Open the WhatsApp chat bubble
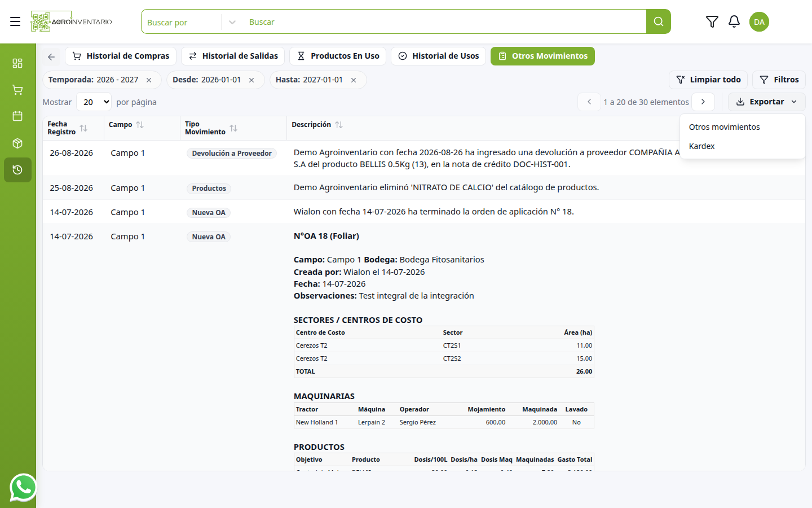This screenshot has width=812, height=508. [23, 487]
